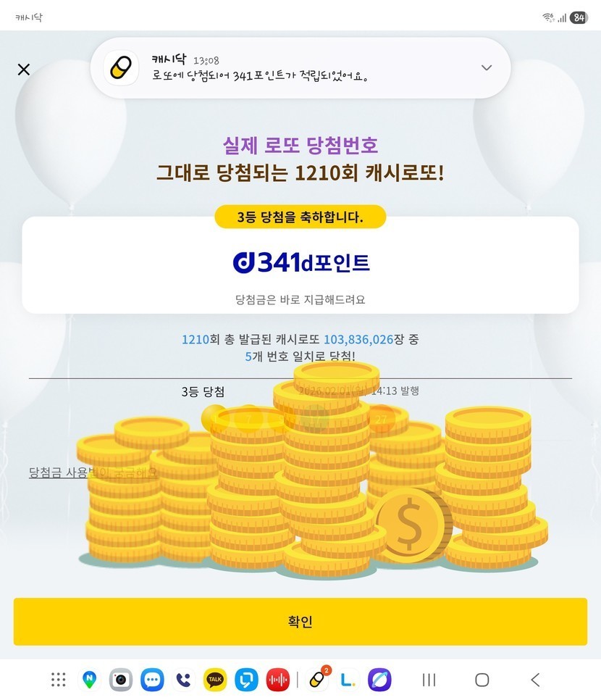Tap the 341d포인트 prize card

[300, 265]
